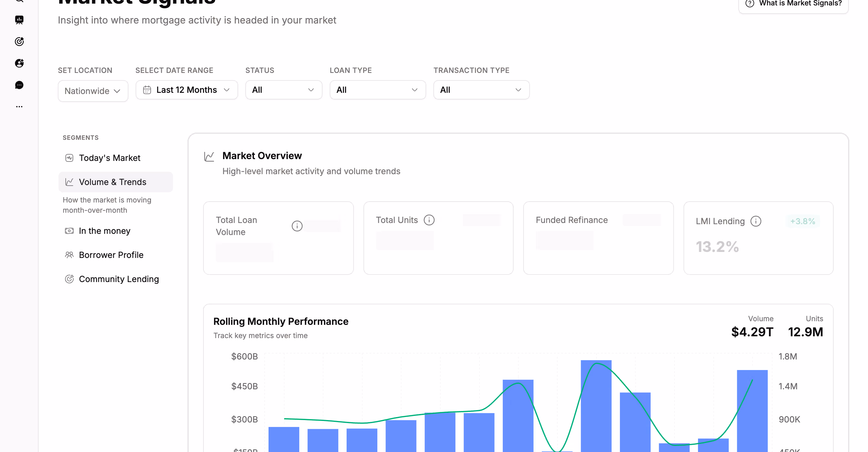Open the three-dots more menu in sidebar
Viewport: 868px width, 452px height.
click(19, 107)
